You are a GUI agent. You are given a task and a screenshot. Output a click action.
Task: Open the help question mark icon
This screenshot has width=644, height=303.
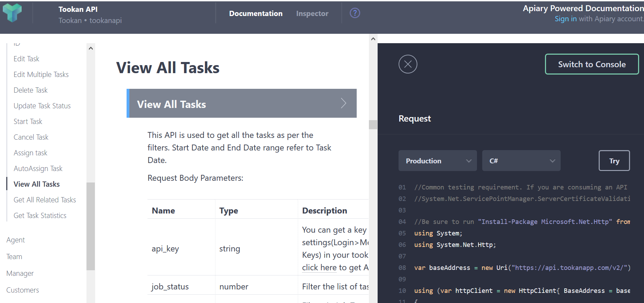tap(355, 13)
